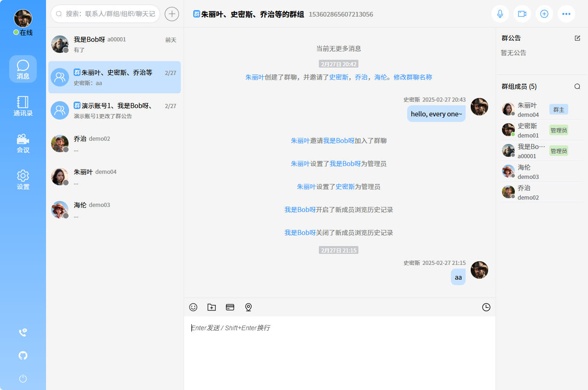Switch to the 通讯录 contacts tab

(x=23, y=107)
